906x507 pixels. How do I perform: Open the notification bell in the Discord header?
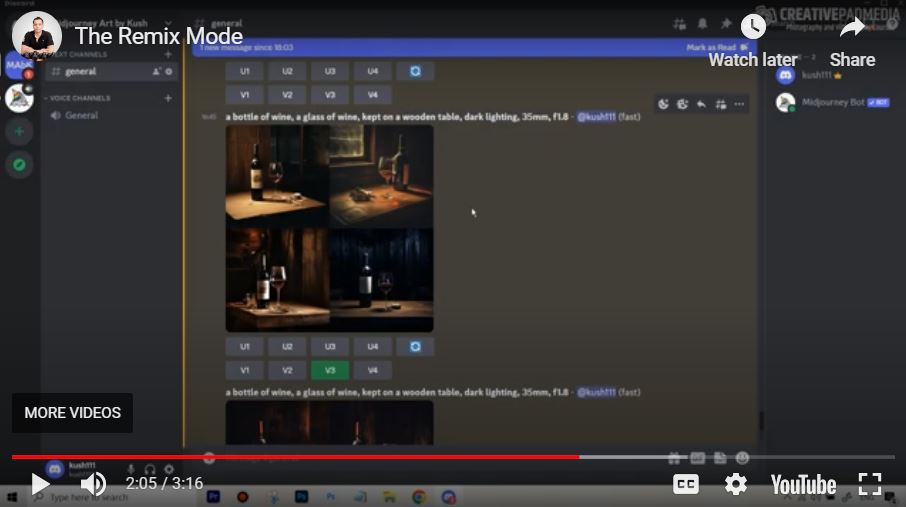tap(702, 24)
